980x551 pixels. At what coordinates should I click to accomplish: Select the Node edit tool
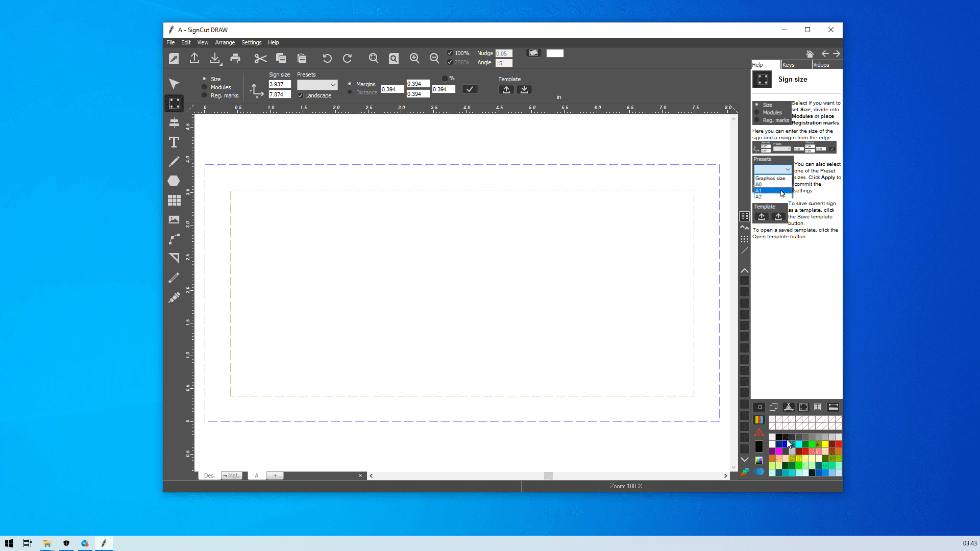tap(174, 239)
